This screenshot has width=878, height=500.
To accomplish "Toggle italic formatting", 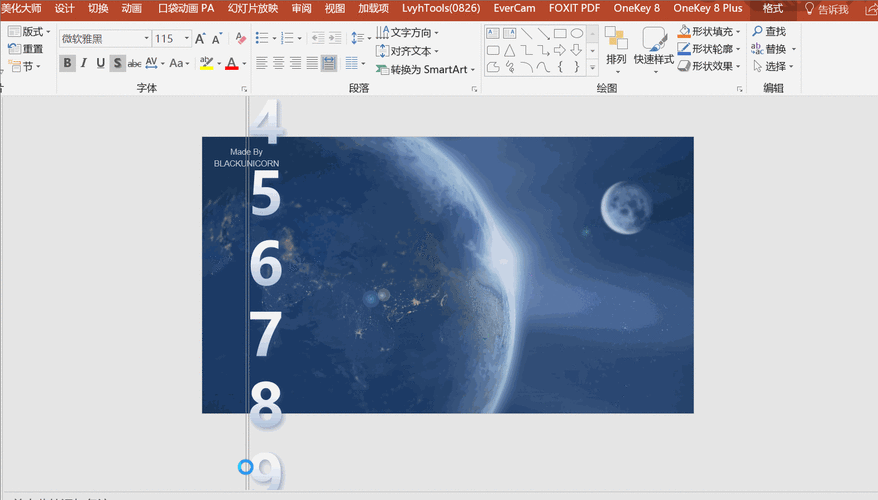I will click(84, 63).
